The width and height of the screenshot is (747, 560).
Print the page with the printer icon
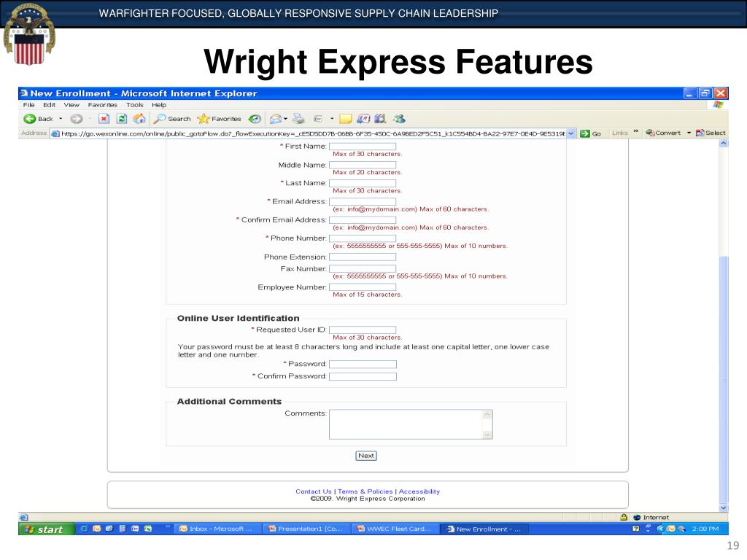click(x=298, y=119)
